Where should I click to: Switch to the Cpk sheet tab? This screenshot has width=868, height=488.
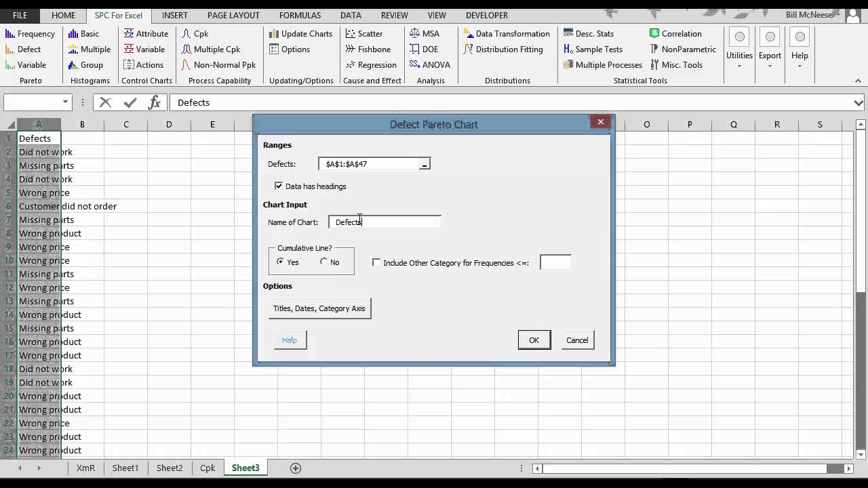[x=208, y=468]
